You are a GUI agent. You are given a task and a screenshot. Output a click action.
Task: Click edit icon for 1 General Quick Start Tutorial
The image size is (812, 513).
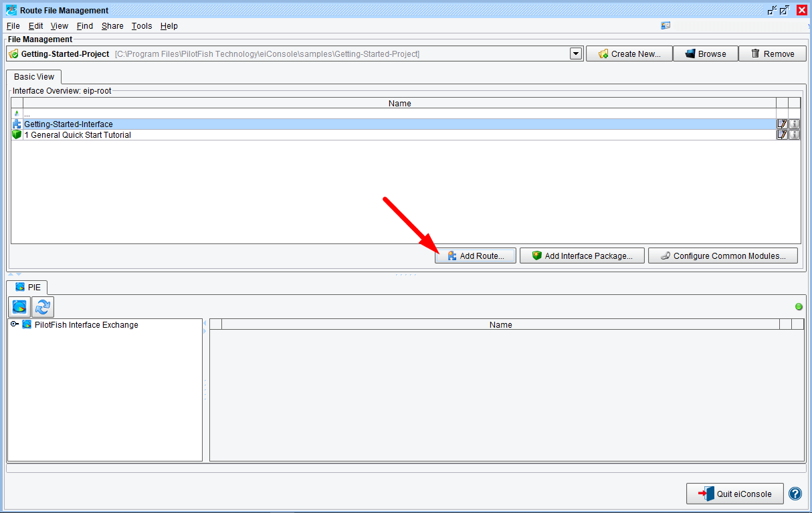coord(782,134)
